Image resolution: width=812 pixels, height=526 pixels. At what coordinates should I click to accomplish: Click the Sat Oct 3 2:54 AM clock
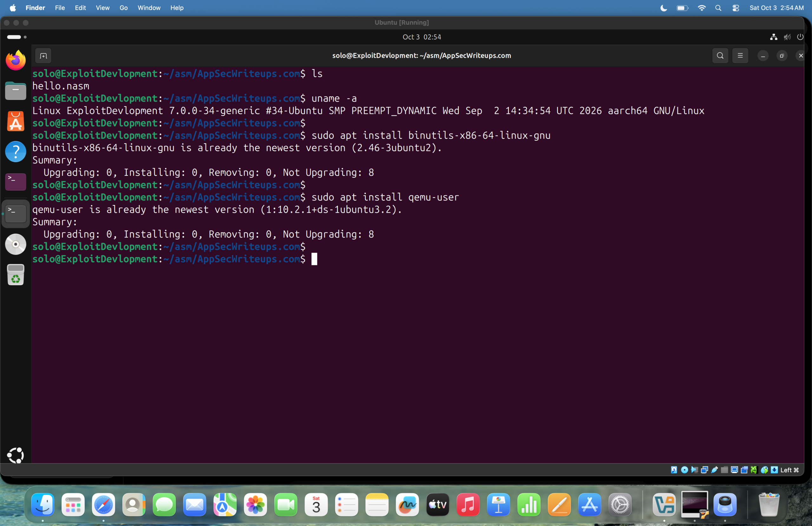tap(776, 8)
